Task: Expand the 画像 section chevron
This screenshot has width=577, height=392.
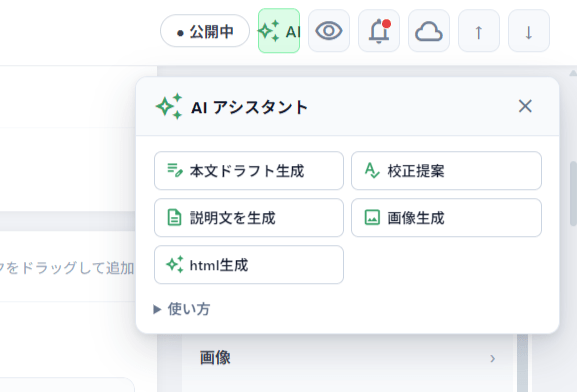Action: tap(492, 358)
